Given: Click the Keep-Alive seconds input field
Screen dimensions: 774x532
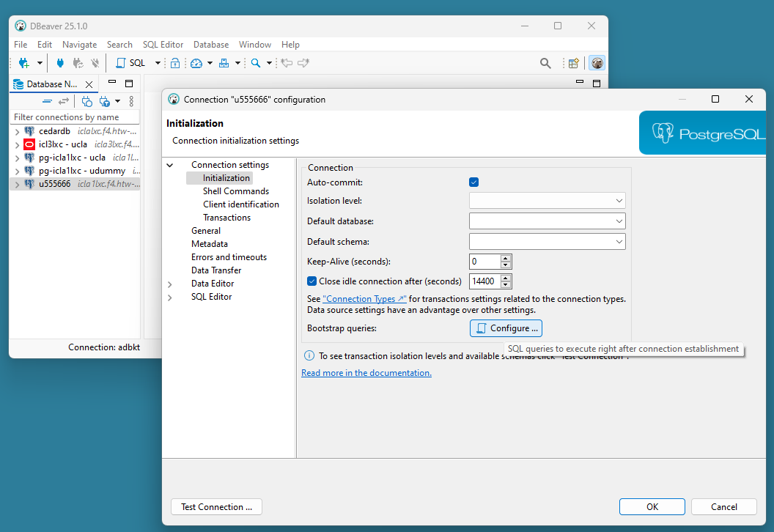Looking at the screenshot, I should [x=484, y=262].
